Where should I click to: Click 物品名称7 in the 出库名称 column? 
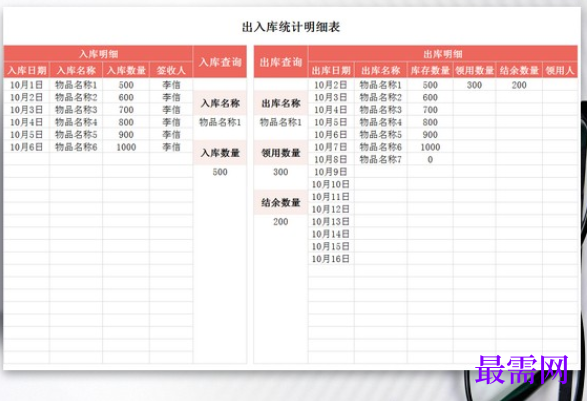pos(380,160)
